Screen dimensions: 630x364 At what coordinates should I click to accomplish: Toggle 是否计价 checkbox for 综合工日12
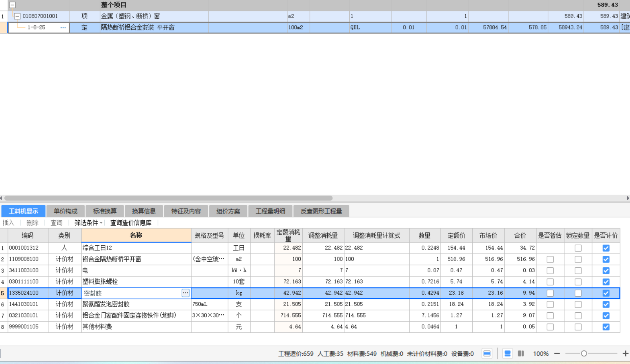[606, 248]
